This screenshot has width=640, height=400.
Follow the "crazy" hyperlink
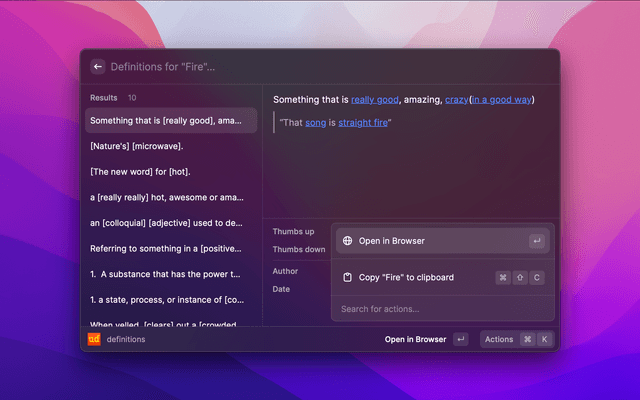point(456,100)
